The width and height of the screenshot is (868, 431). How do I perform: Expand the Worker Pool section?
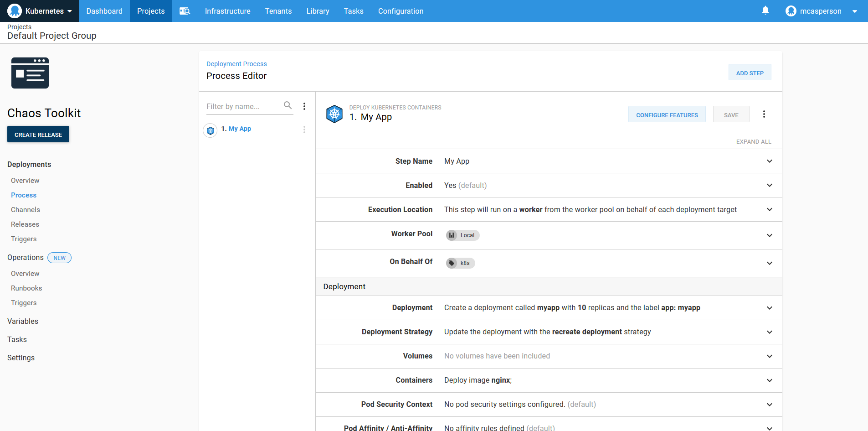pos(769,235)
